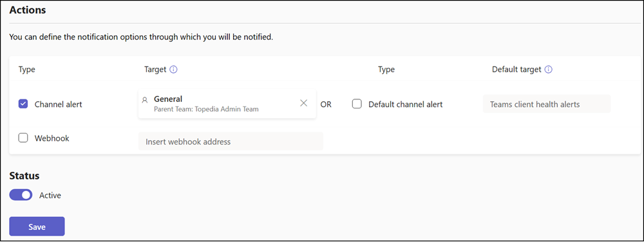Enable the Webhook checkbox
The height and width of the screenshot is (242, 644).
pos(23,138)
